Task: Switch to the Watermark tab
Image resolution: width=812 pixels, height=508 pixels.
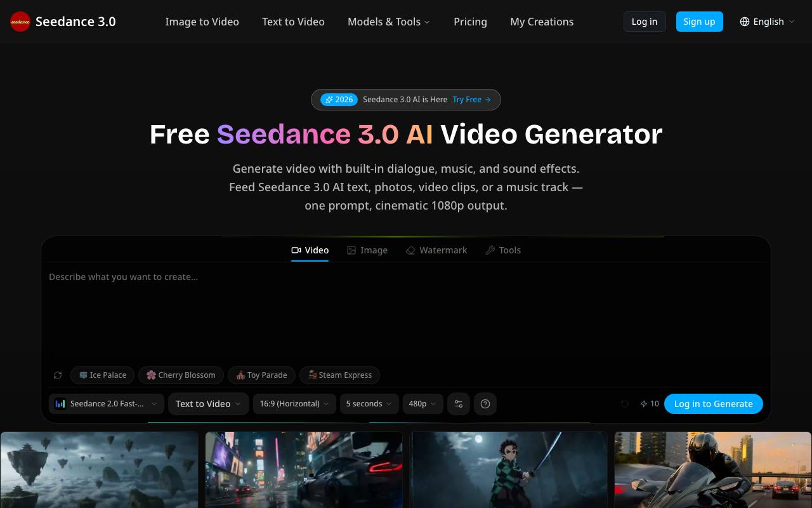Action: [436, 250]
